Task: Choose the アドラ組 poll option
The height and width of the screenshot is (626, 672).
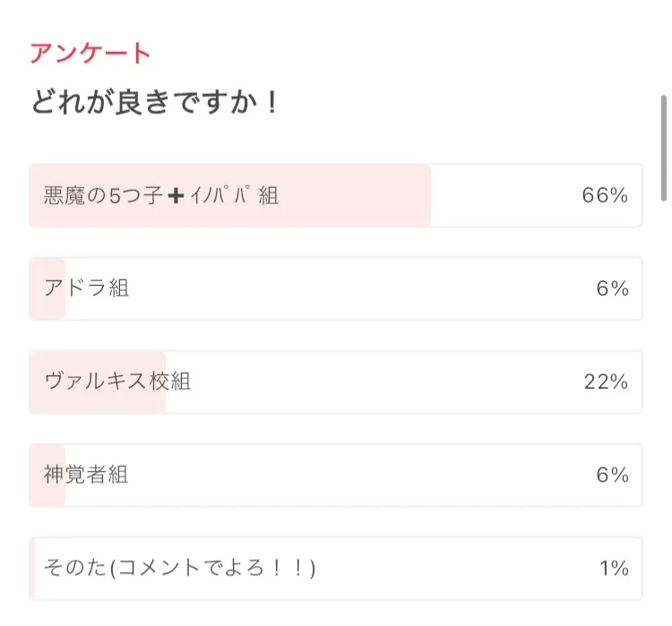Action: (87, 288)
